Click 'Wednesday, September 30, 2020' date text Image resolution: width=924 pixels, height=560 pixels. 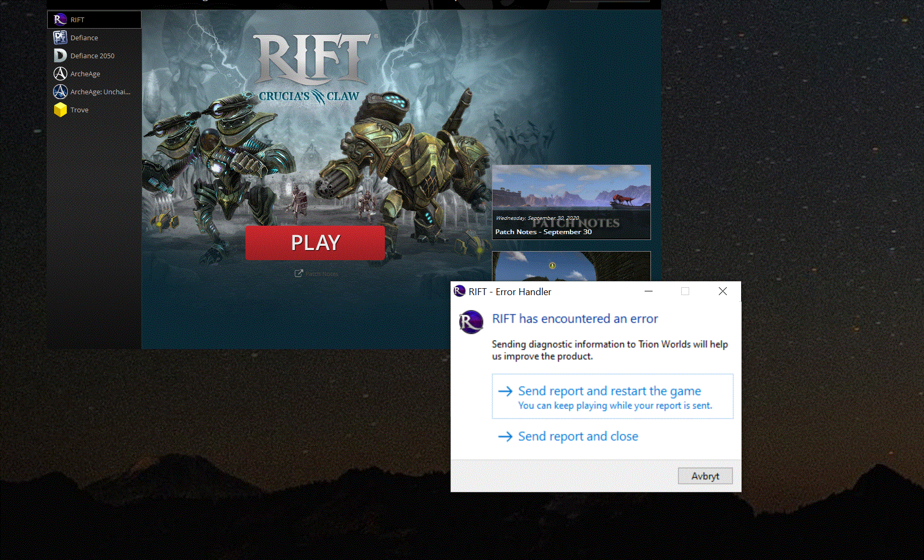tap(537, 218)
